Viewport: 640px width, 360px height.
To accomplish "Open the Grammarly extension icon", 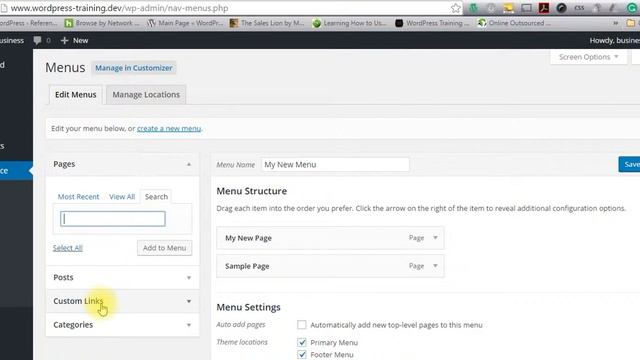I will pos(631,8).
